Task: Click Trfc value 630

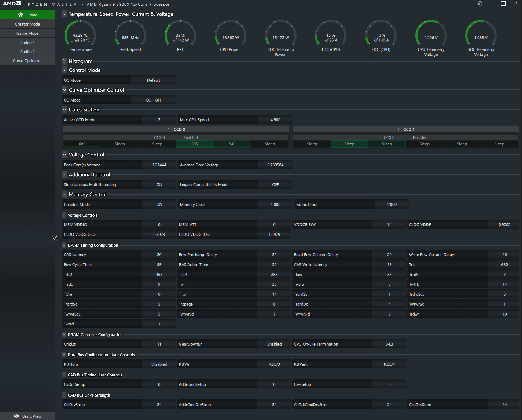Action: [x=504, y=265]
